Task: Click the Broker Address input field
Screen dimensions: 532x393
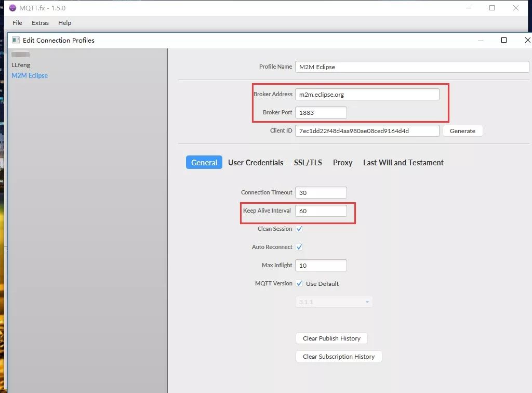Action: [x=367, y=95]
